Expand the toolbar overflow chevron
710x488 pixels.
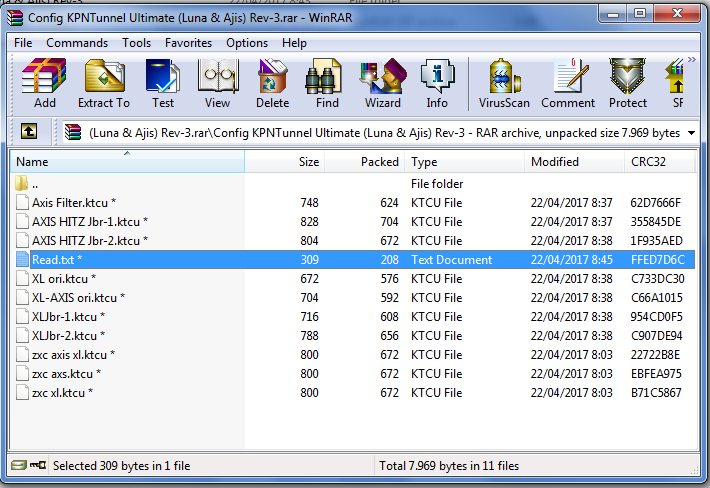pos(691,59)
